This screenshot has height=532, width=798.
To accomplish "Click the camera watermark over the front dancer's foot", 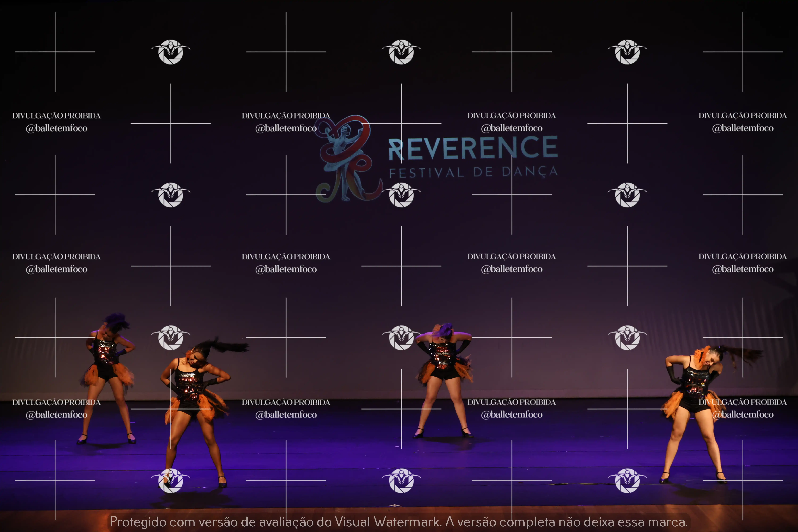I will coord(171,480).
